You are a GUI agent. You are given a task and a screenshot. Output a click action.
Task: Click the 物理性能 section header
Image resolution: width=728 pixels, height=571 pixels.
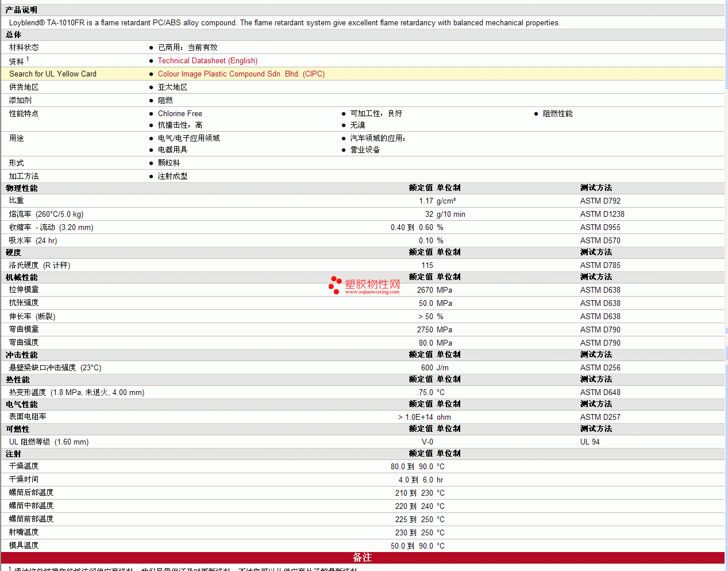(21, 188)
